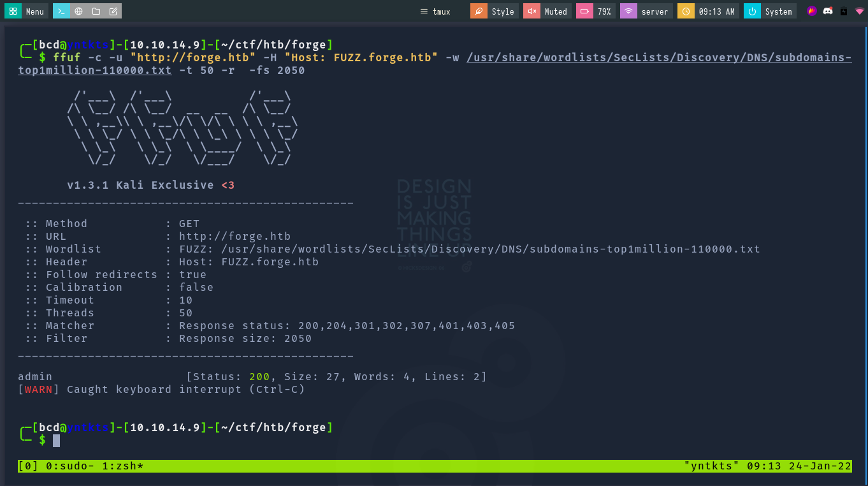Click the tmux window title text
868x486 pixels.
coord(441,11)
